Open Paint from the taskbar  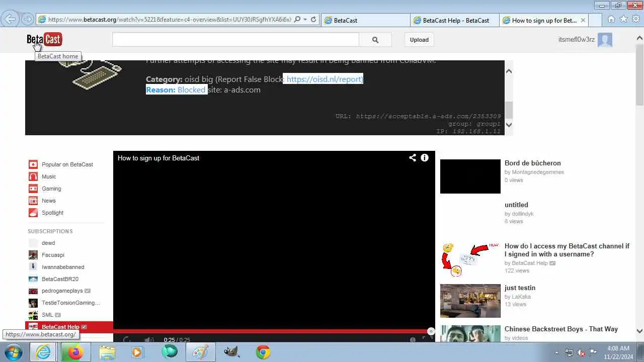coord(200,352)
